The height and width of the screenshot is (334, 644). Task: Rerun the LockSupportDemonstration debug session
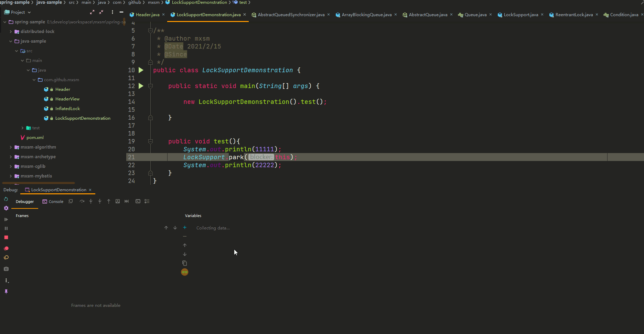tap(6, 199)
